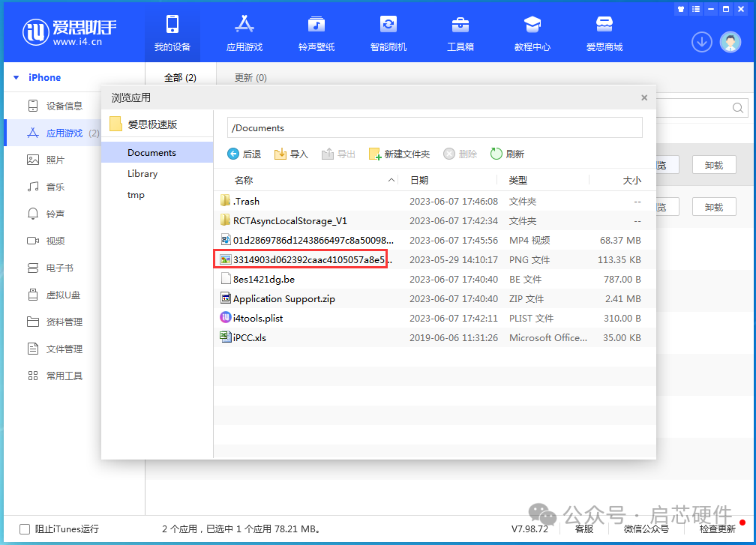This screenshot has height=545, width=756.
Task: Select the 3314903d062392 PNG file
Action: pos(434,259)
